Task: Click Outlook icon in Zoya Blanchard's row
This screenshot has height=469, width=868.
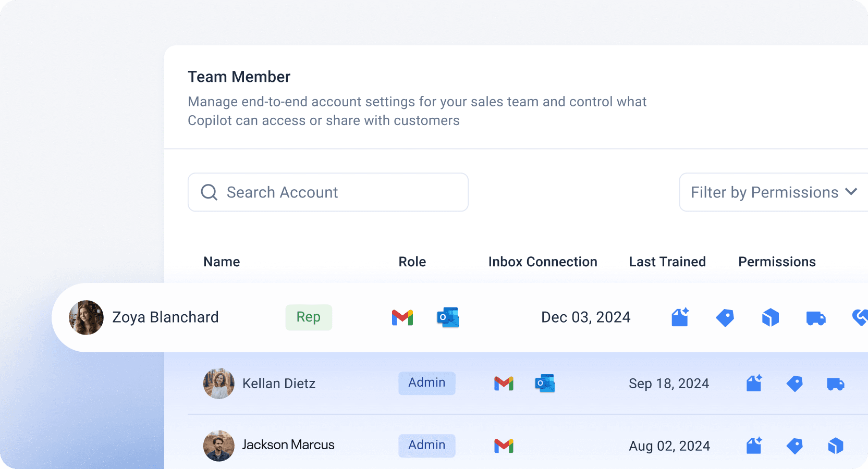Action: pos(448,317)
